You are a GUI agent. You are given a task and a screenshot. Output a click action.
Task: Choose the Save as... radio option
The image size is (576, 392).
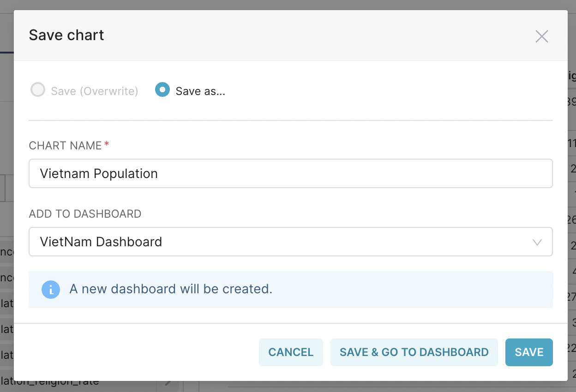pos(162,89)
